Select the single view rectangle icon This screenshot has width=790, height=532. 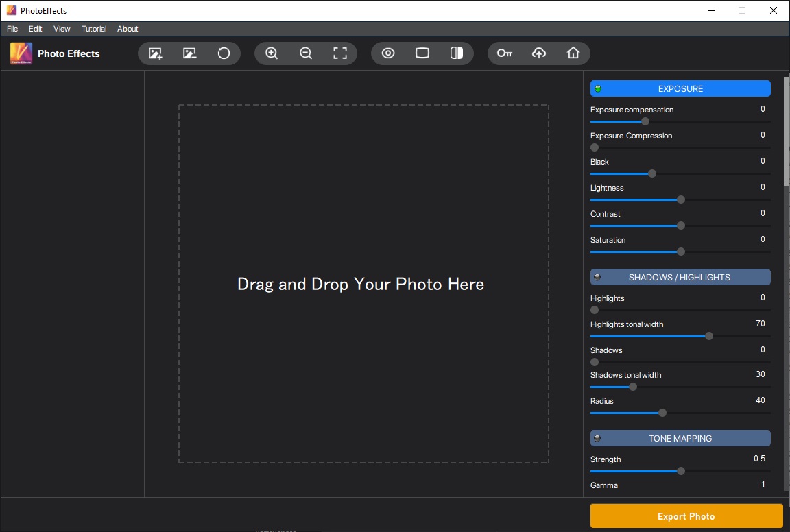[x=422, y=53]
